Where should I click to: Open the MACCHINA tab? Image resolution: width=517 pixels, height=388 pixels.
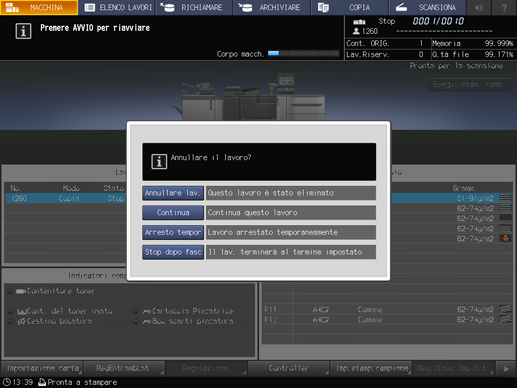[x=39, y=7]
